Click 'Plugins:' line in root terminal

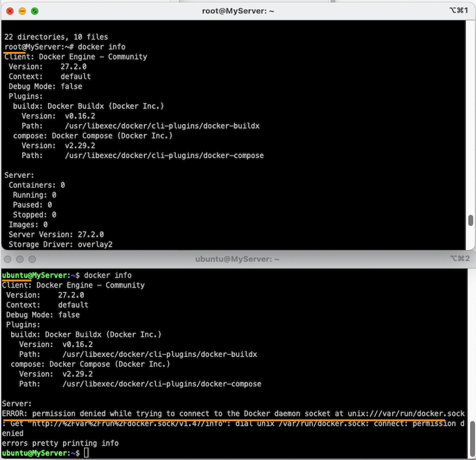(26, 96)
